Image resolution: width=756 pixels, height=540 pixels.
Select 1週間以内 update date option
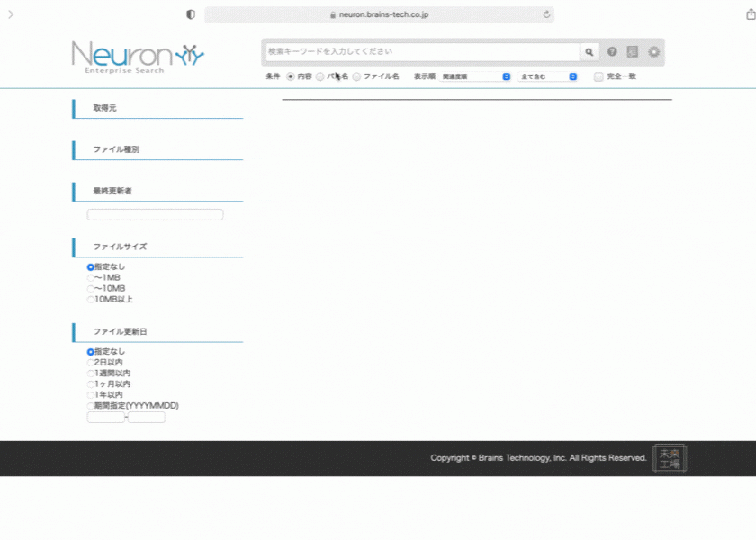pos(91,373)
